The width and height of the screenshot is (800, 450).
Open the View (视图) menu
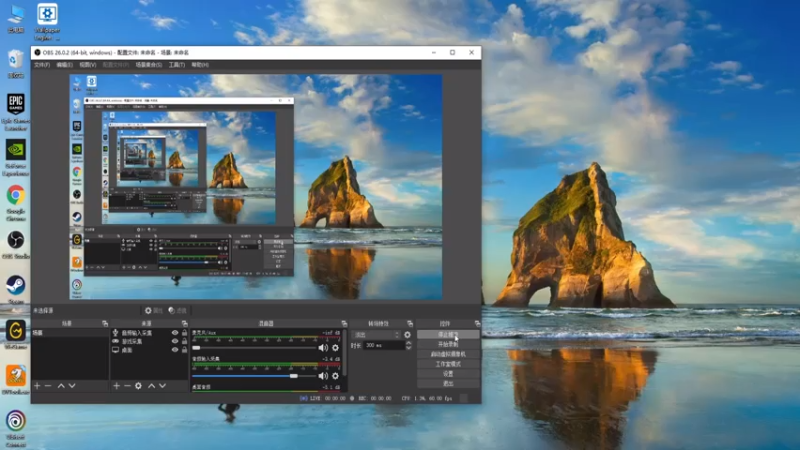coord(88,65)
